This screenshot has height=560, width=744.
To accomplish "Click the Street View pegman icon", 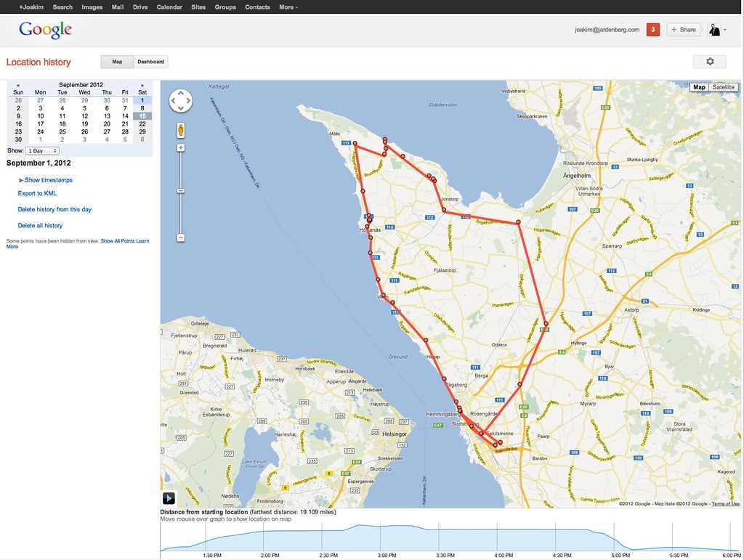I will coord(181,130).
